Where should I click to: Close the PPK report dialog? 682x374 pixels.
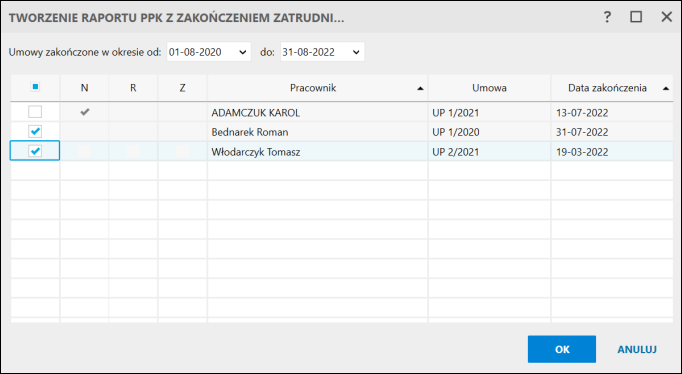click(x=666, y=17)
